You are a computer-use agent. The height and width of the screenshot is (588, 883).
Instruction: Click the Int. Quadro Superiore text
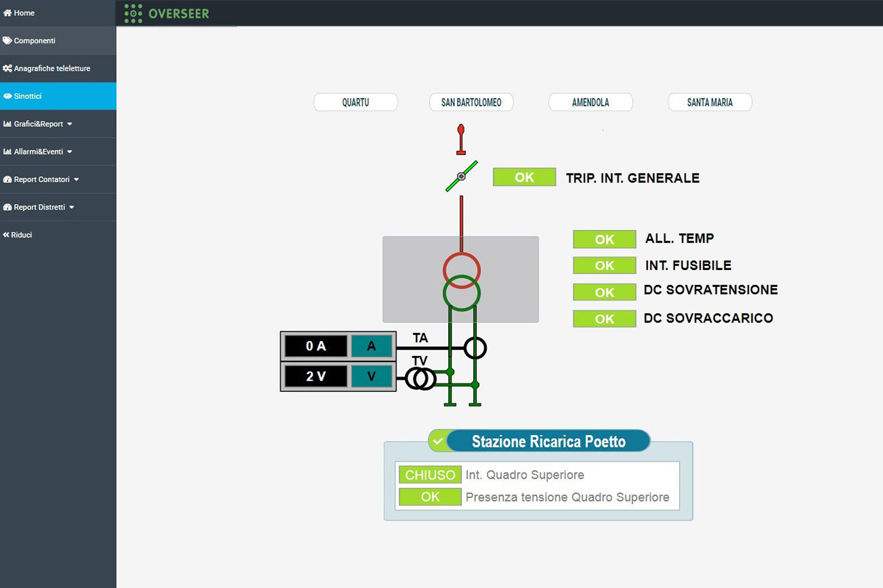[x=525, y=475]
